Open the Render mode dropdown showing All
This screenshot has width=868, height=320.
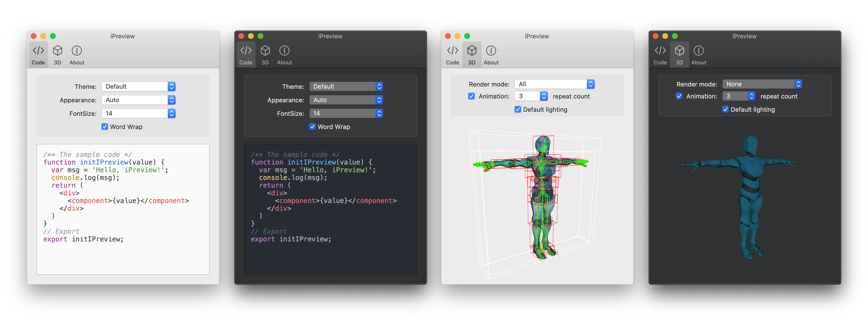click(554, 84)
